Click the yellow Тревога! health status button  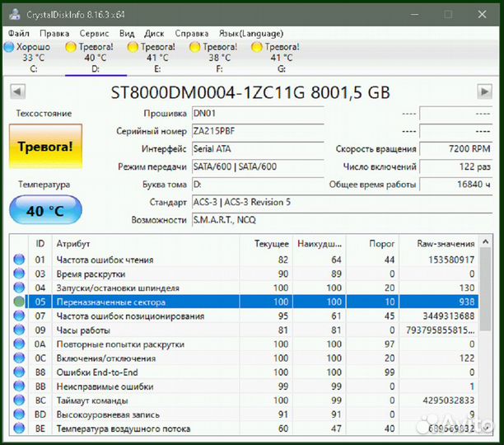click(x=45, y=147)
